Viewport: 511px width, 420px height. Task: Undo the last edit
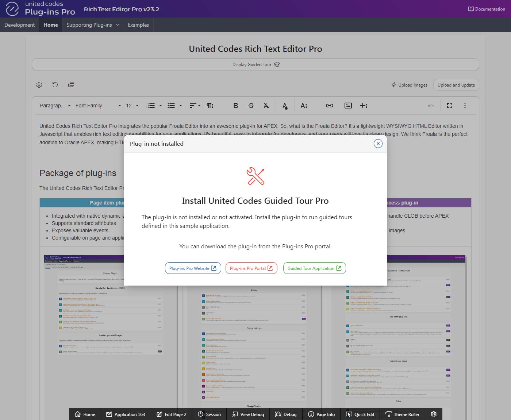point(431,106)
